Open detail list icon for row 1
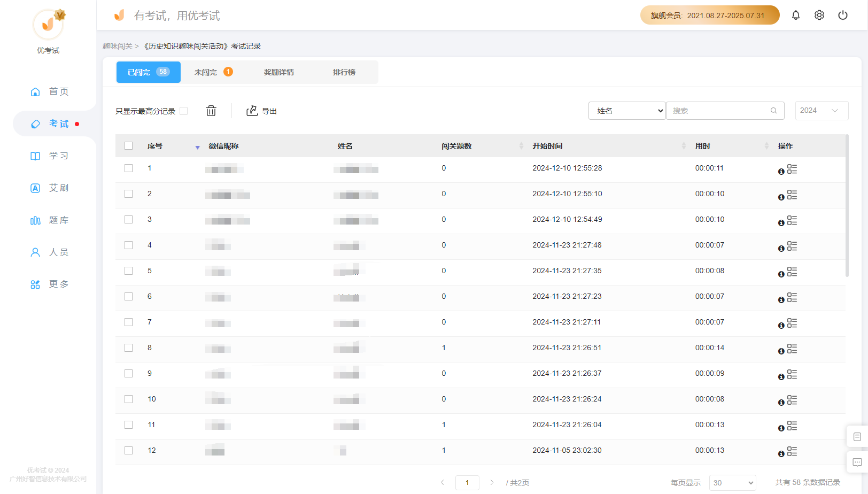 [792, 169]
